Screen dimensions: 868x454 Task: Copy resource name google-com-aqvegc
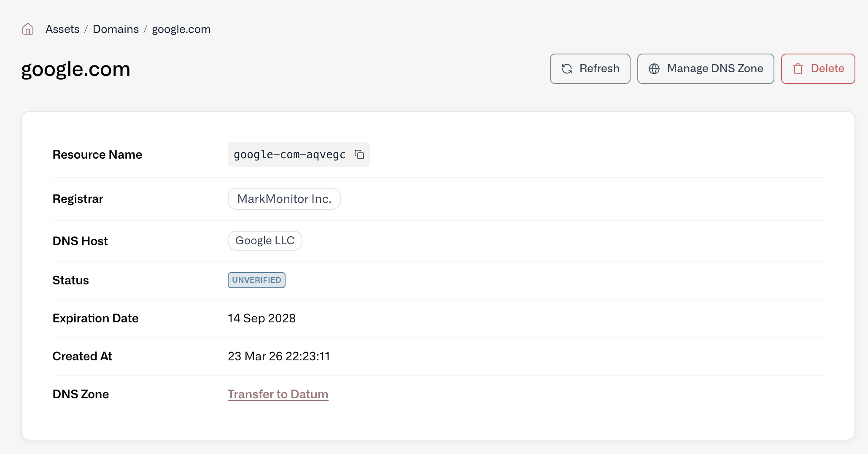[359, 154]
